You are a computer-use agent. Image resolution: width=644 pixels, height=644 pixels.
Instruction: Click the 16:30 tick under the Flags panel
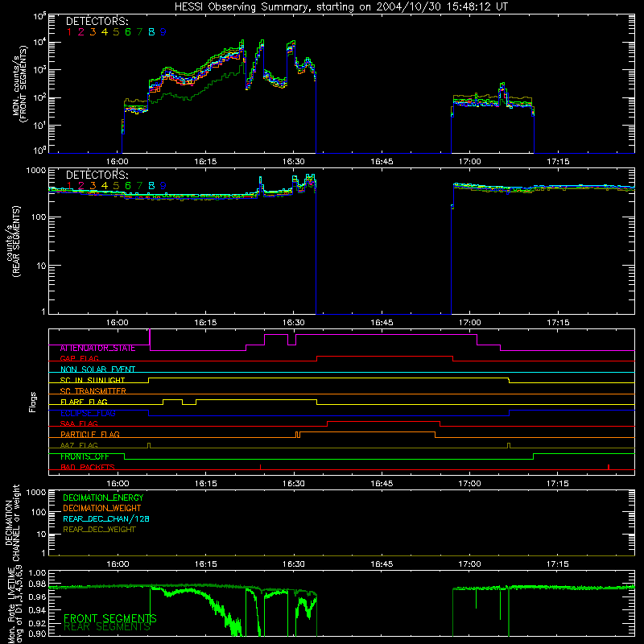294,484
